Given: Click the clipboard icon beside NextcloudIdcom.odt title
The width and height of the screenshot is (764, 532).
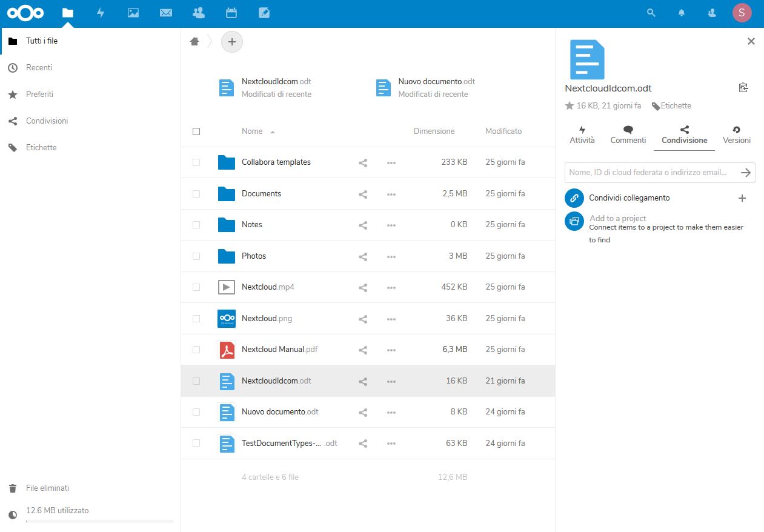Looking at the screenshot, I should [743, 88].
